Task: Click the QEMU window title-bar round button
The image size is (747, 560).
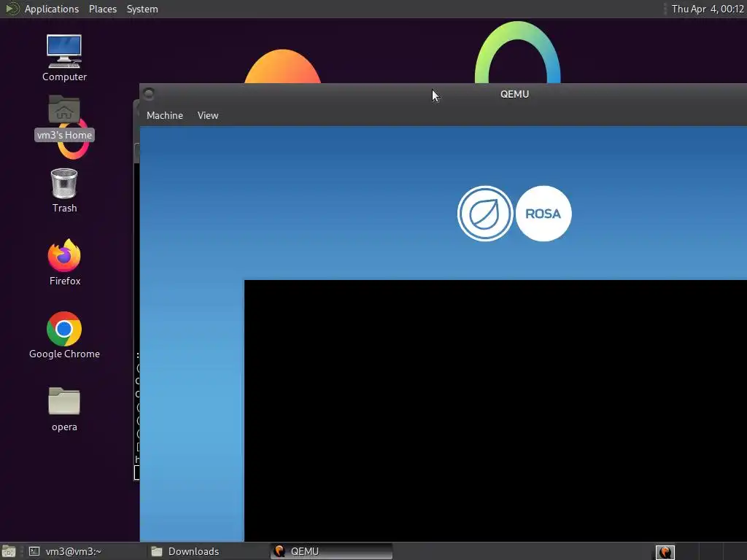Action: click(149, 93)
